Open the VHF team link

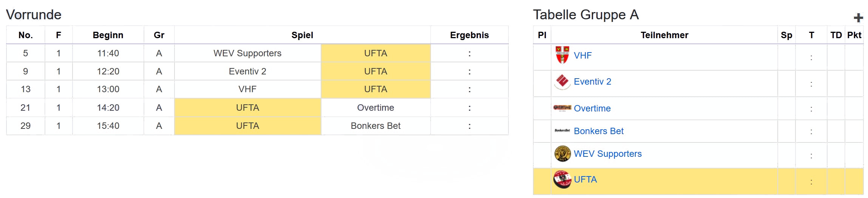(x=582, y=56)
